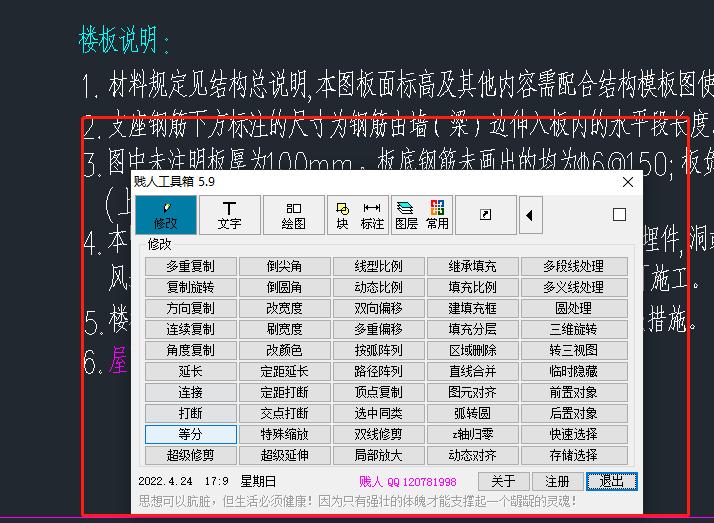
Task: Click the 直线合并 button
Action: pyautogui.click(x=473, y=371)
